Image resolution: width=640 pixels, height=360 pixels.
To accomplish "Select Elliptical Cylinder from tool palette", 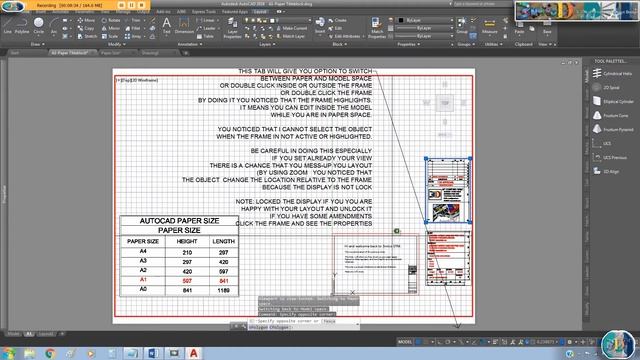I will click(x=613, y=101).
